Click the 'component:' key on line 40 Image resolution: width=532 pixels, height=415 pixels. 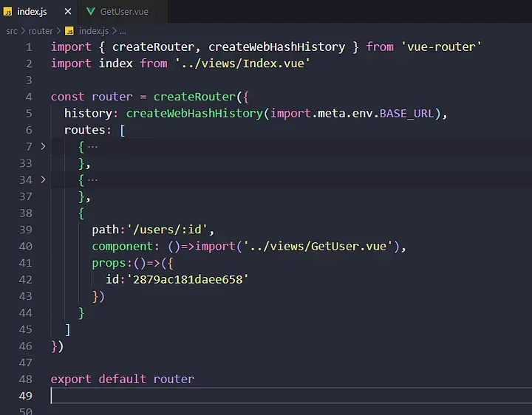click(125, 247)
